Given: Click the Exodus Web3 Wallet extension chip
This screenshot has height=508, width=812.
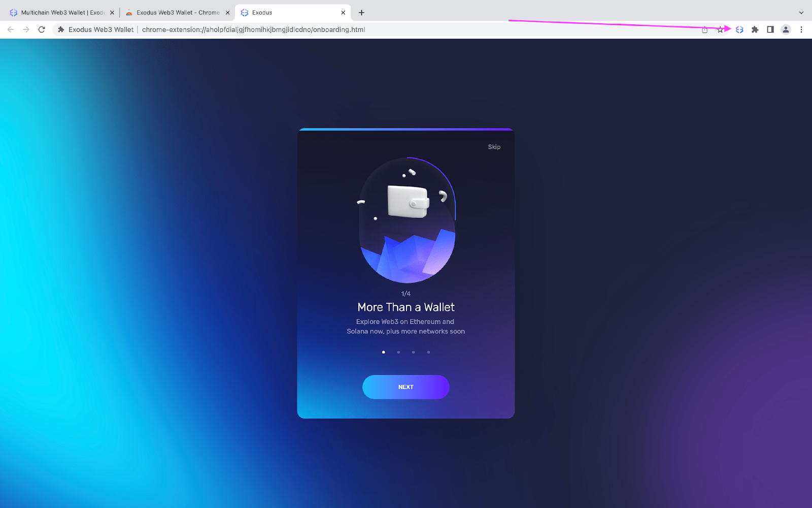Looking at the screenshot, I should coord(95,29).
